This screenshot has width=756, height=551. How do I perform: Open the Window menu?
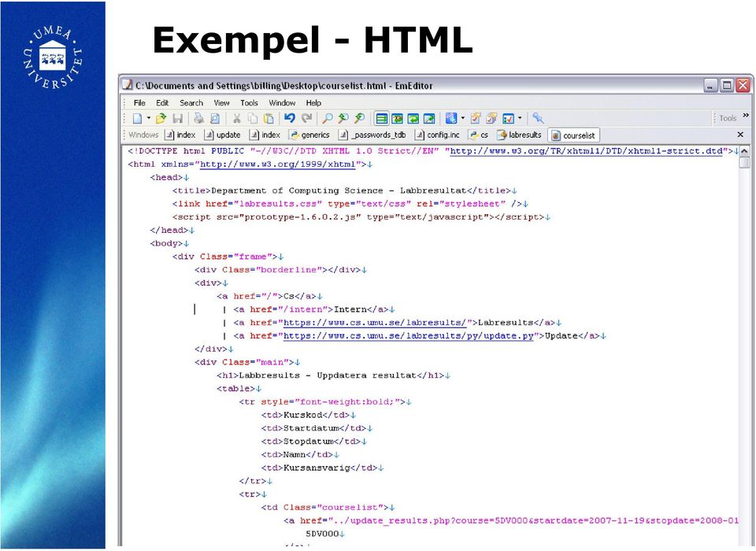(282, 102)
